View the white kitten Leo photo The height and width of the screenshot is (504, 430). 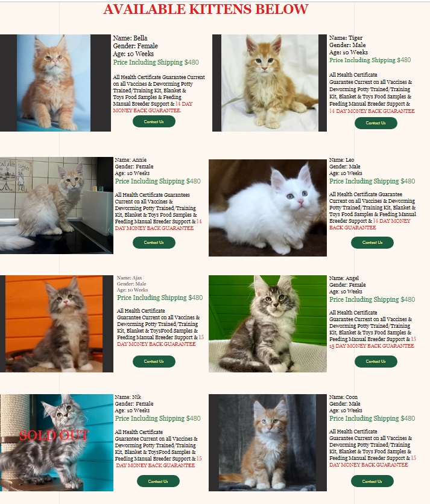[x=268, y=208]
